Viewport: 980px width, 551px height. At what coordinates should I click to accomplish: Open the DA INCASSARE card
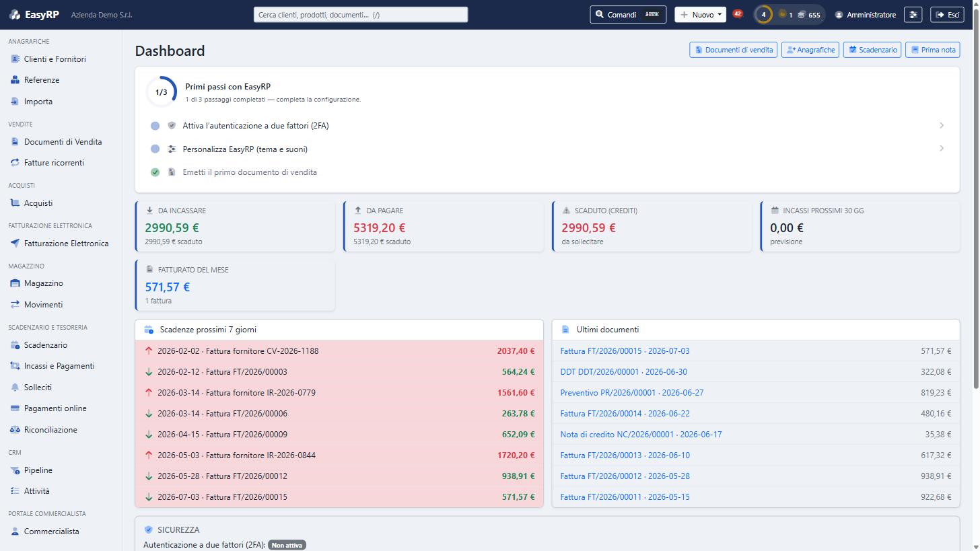tap(235, 227)
